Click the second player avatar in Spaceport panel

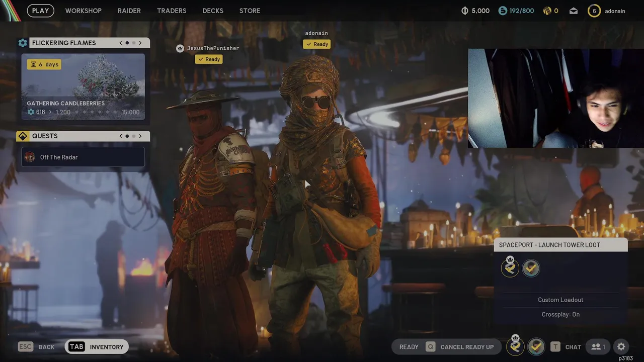[x=531, y=268]
